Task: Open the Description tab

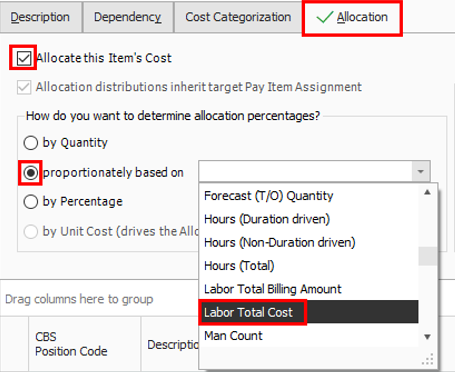Action: coord(40,17)
